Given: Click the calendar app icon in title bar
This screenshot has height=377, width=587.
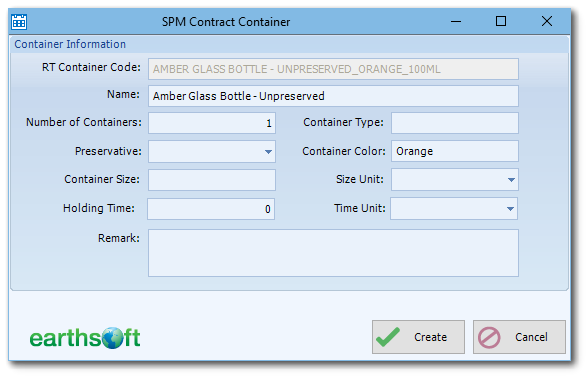Looking at the screenshot, I should (x=19, y=22).
